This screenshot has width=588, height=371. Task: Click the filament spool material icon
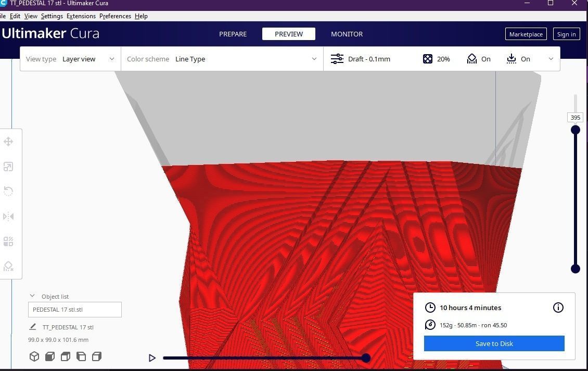click(x=430, y=325)
